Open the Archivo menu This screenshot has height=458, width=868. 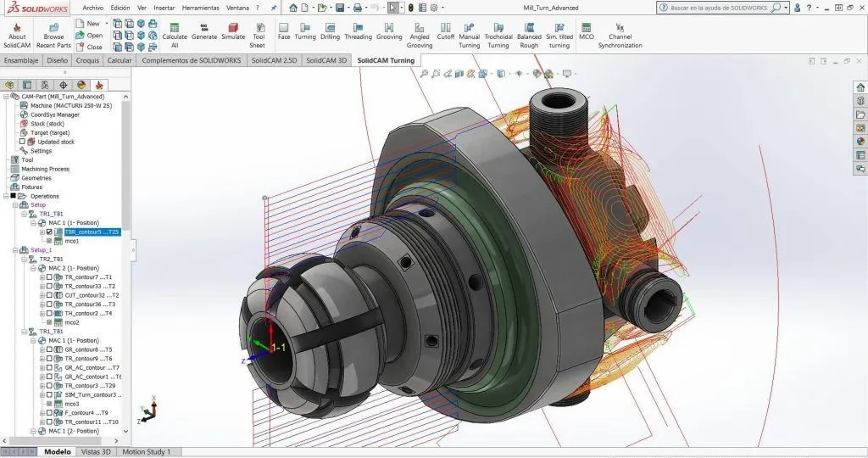pyautogui.click(x=93, y=8)
